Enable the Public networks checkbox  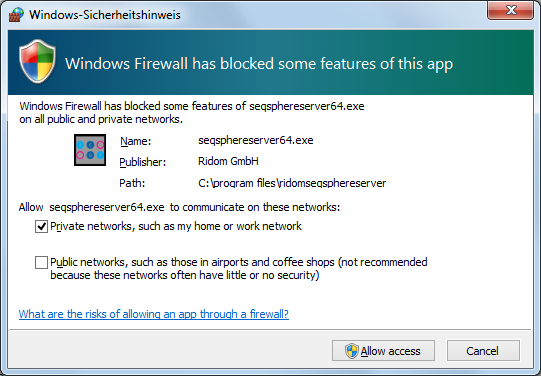tap(41, 263)
